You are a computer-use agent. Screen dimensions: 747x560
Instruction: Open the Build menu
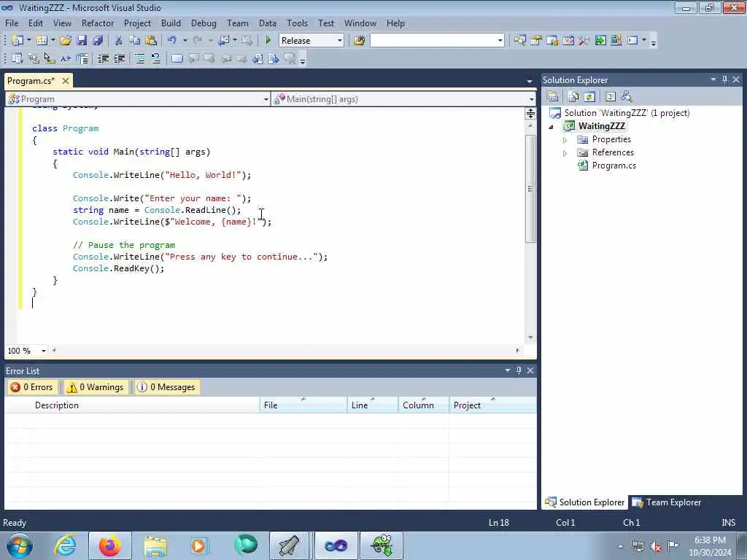(171, 23)
